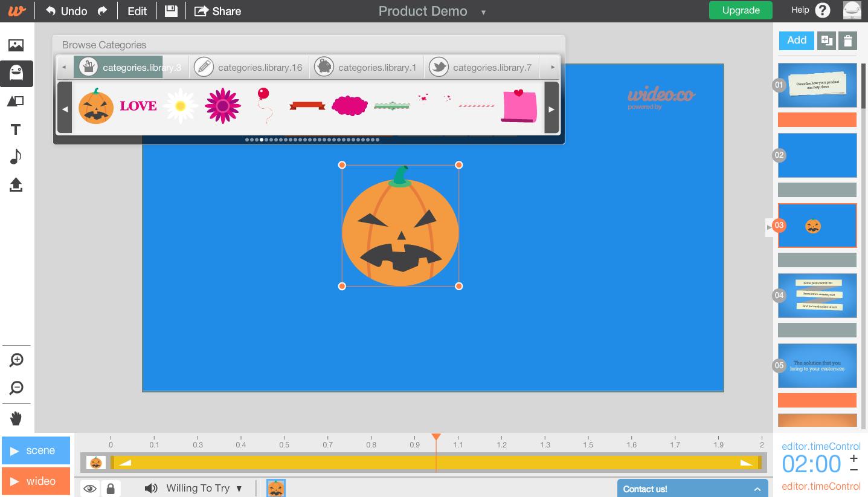Select the categories.library.7 tab
Image resolution: width=868 pixels, height=497 pixels.
click(x=481, y=67)
